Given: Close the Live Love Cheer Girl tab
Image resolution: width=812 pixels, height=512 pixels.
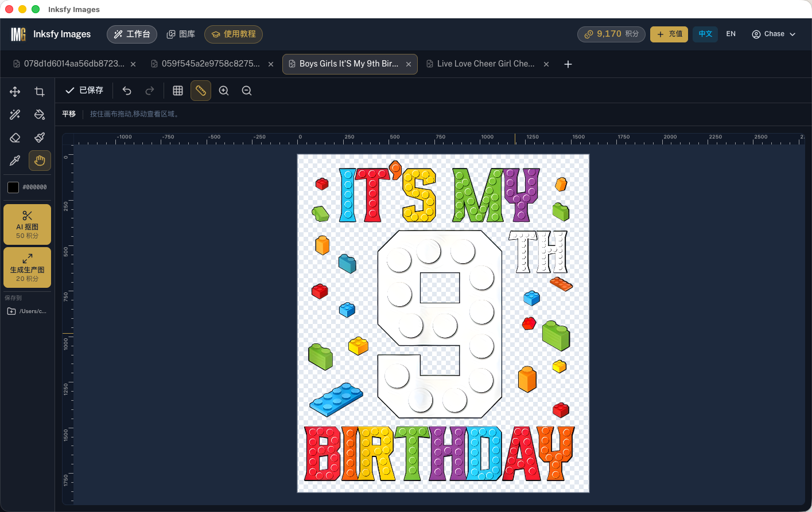Looking at the screenshot, I should click(x=546, y=64).
